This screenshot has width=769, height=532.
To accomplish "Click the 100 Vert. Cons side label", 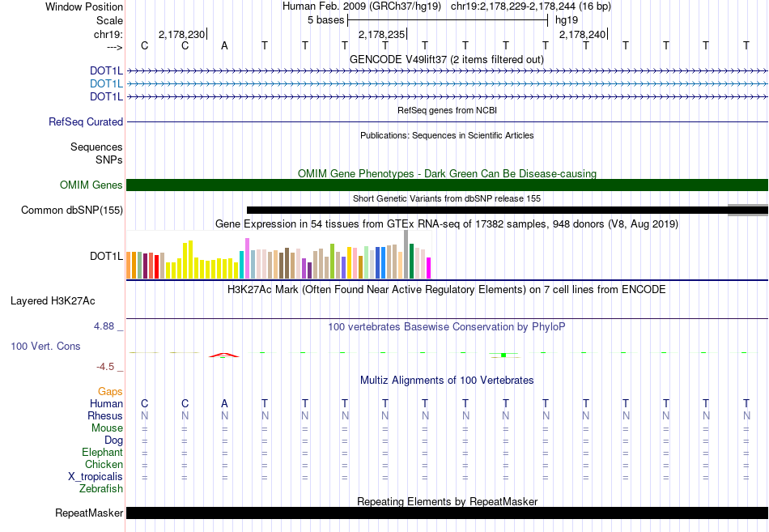I will point(45,347).
